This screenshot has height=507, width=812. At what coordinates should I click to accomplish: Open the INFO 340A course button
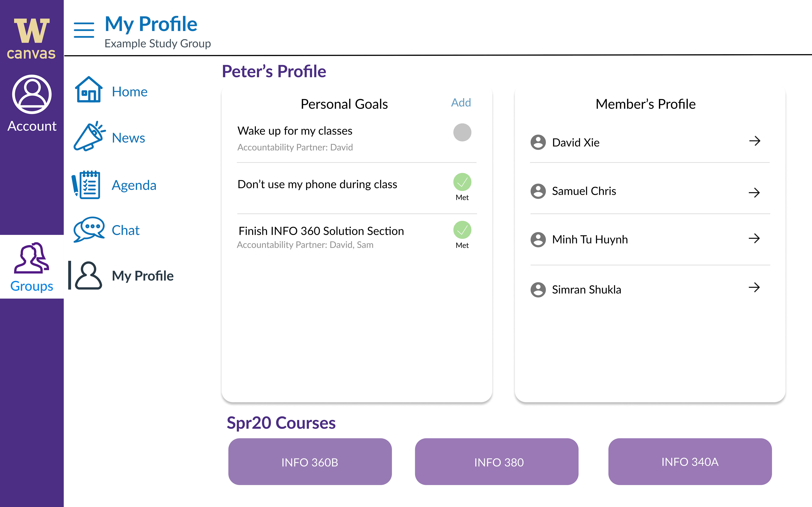click(x=690, y=461)
